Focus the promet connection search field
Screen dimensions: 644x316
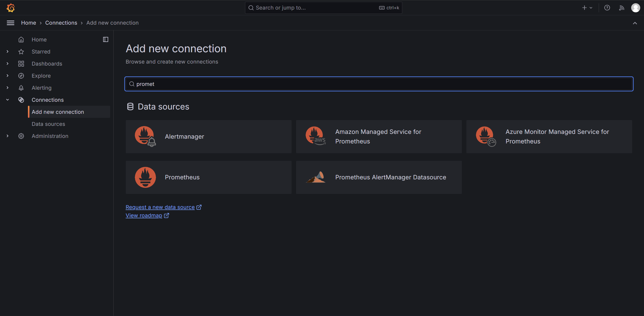coord(379,84)
